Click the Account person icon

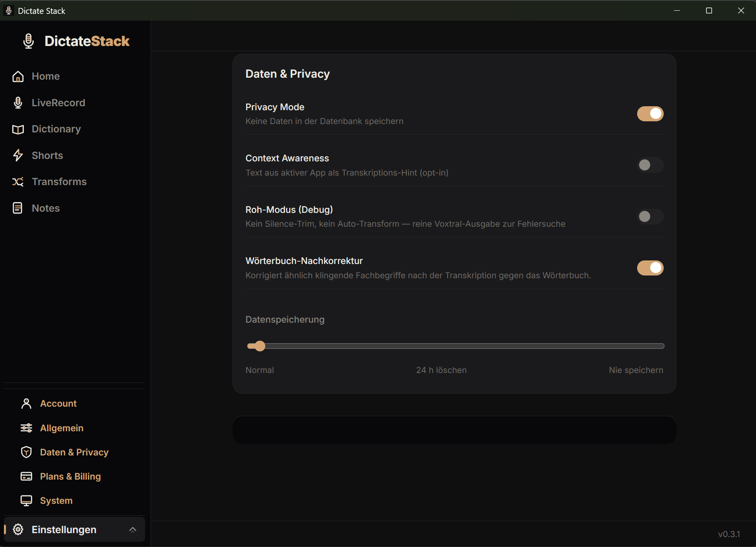click(x=26, y=404)
